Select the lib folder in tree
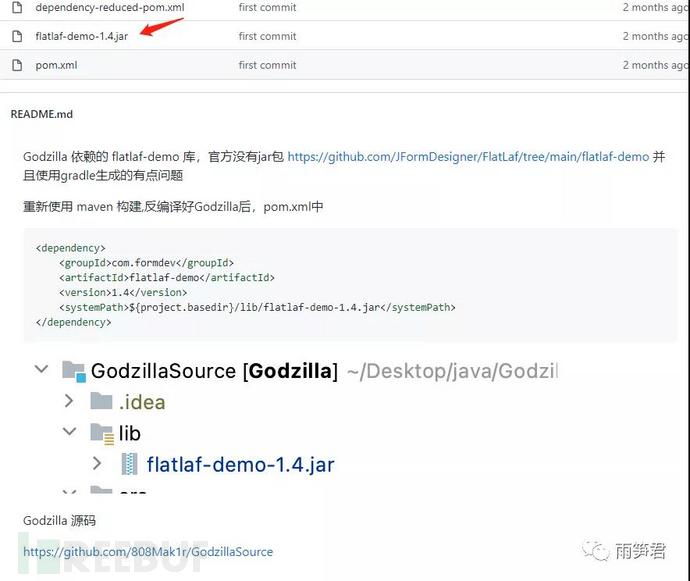The width and height of the screenshot is (690, 581). tap(130, 433)
